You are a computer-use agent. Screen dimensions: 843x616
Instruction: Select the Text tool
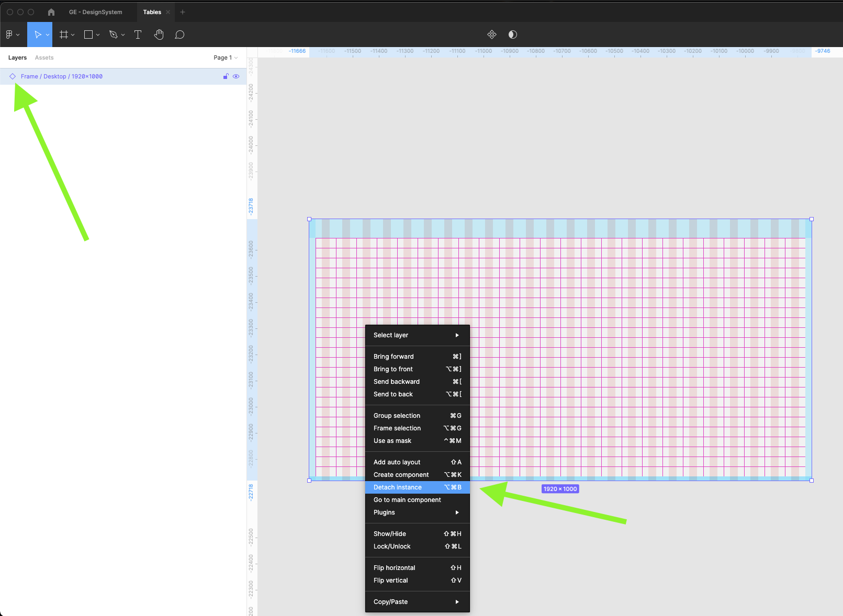coord(138,35)
